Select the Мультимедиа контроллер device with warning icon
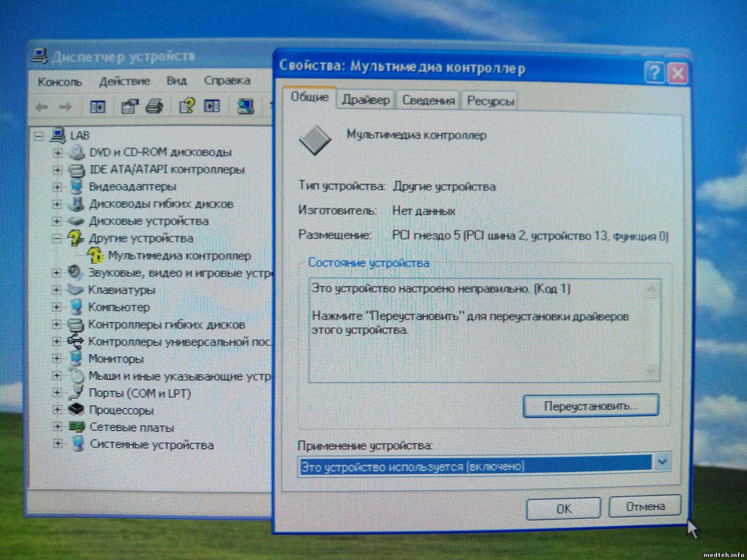The width and height of the screenshot is (747, 560). (179, 256)
